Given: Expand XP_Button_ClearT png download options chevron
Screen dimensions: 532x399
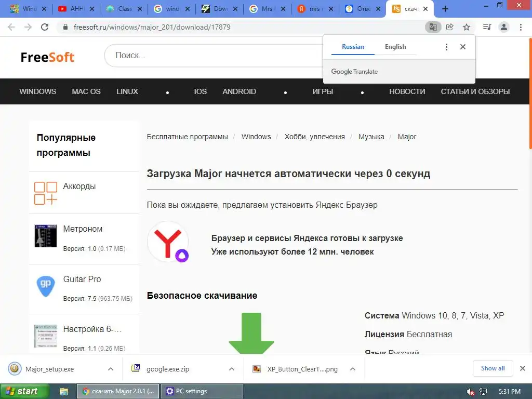Looking at the screenshot, I should [353, 369].
